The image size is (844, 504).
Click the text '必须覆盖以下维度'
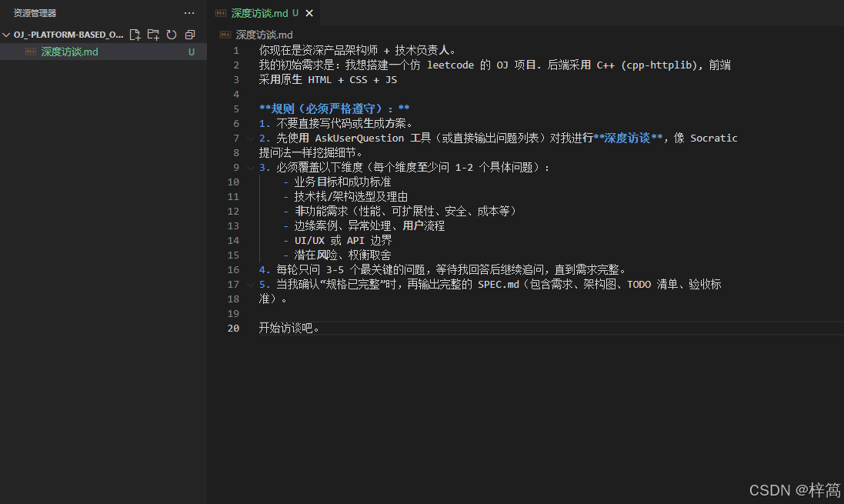pos(319,168)
